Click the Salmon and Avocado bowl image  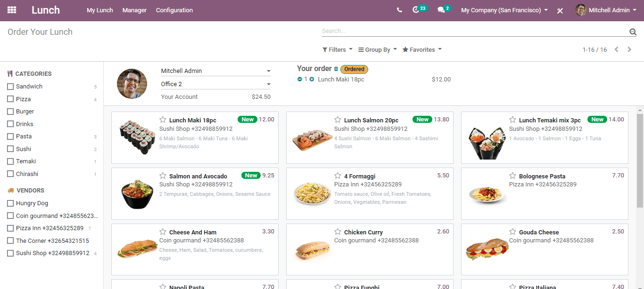tap(137, 194)
